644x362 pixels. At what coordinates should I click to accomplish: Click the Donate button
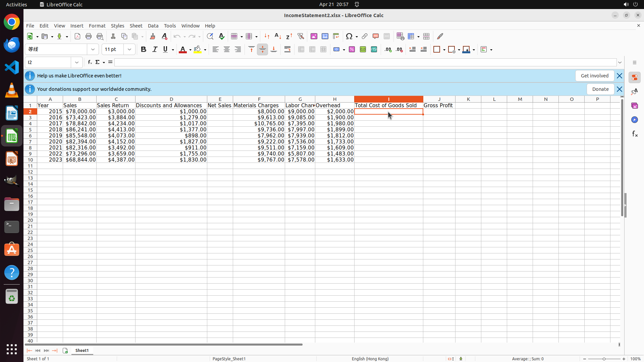pos(600,89)
